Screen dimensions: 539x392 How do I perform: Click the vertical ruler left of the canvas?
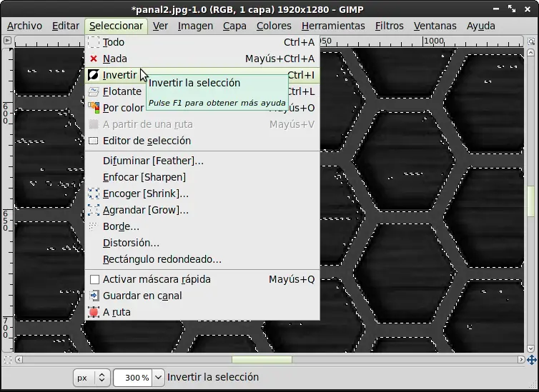[x=8, y=200]
